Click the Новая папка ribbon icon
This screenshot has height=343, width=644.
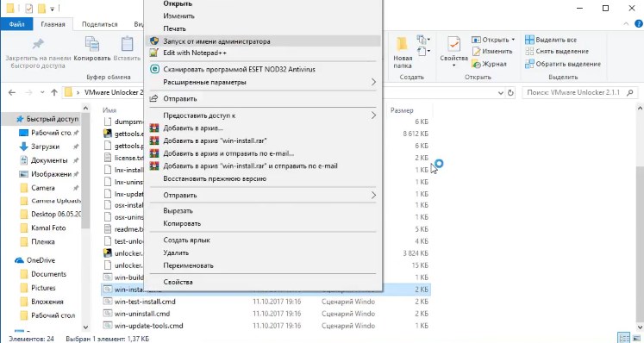(x=402, y=44)
